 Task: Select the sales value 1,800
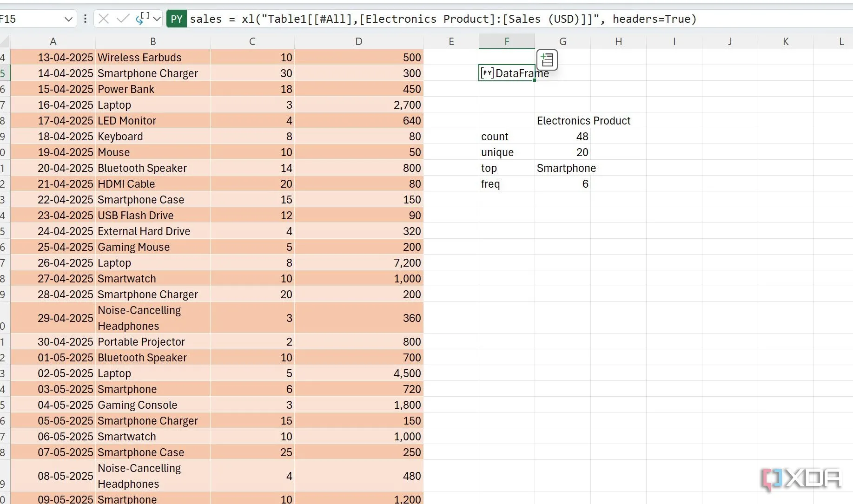coord(359,405)
